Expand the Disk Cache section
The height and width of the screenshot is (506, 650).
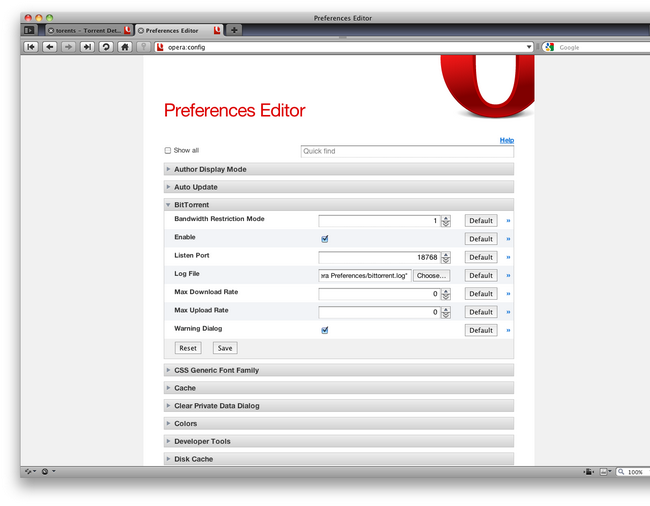click(x=339, y=459)
